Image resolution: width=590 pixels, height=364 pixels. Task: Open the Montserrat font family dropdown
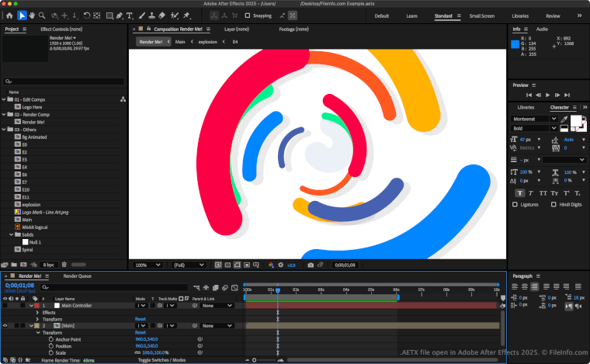click(x=533, y=119)
